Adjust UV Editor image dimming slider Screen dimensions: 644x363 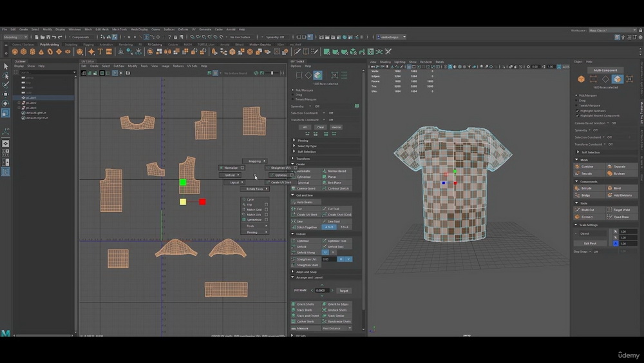tap(272, 73)
